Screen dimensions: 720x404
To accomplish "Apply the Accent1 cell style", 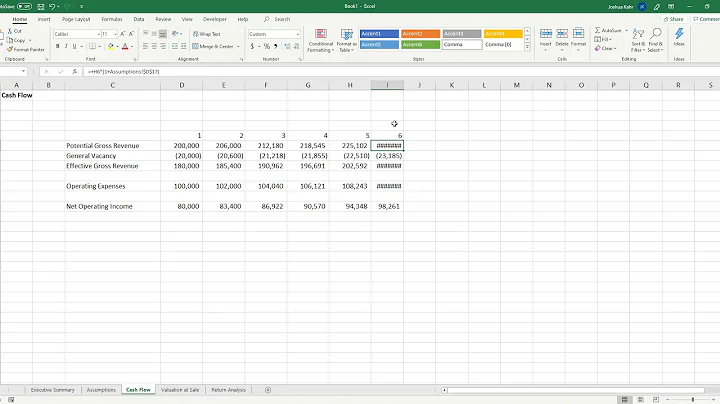I will point(379,34).
